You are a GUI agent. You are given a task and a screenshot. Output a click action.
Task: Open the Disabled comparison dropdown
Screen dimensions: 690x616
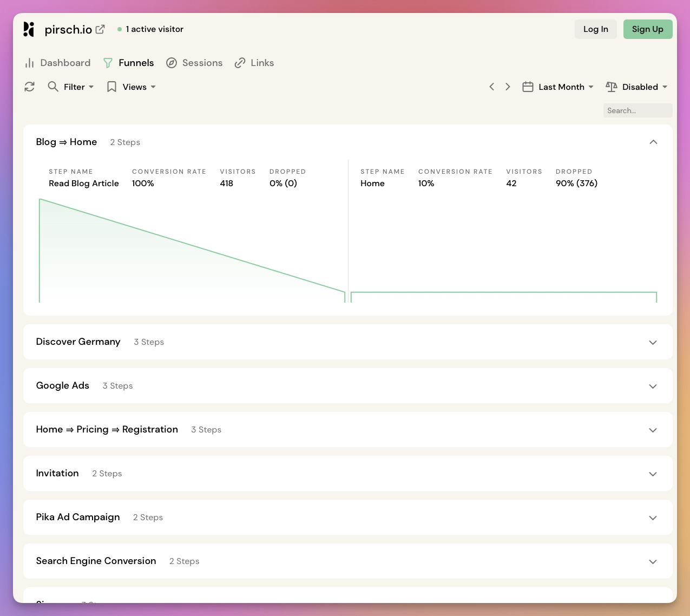click(x=642, y=87)
